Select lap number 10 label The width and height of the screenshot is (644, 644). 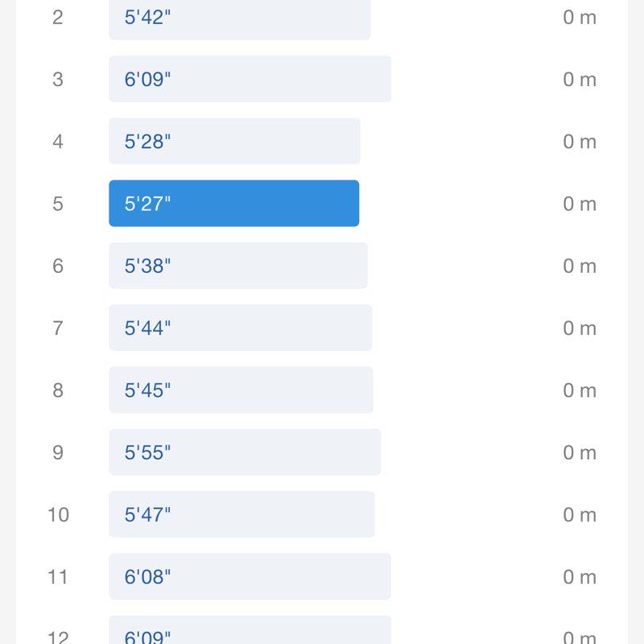click(58, 514)
